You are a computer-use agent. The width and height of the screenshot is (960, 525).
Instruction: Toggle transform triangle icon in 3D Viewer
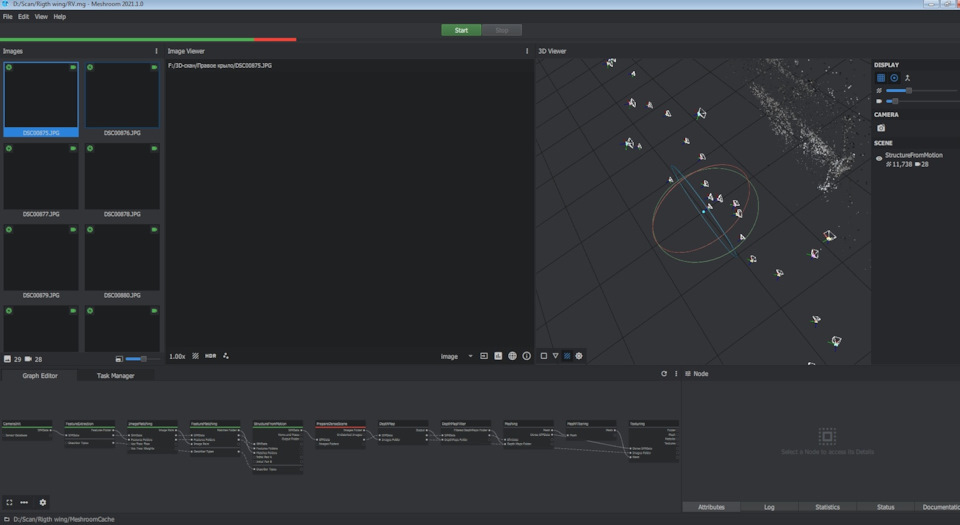click(555, 356)
